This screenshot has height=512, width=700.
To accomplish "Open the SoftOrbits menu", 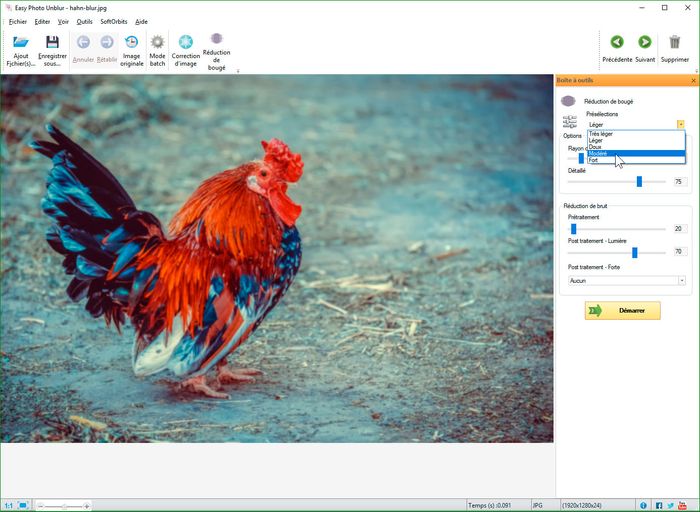I will pos(113,21).
